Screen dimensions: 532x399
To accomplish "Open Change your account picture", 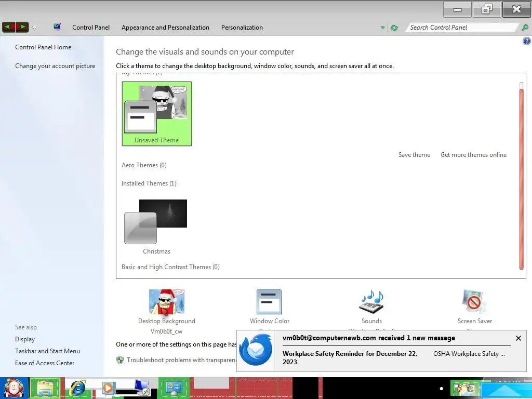I will point(55,66).
